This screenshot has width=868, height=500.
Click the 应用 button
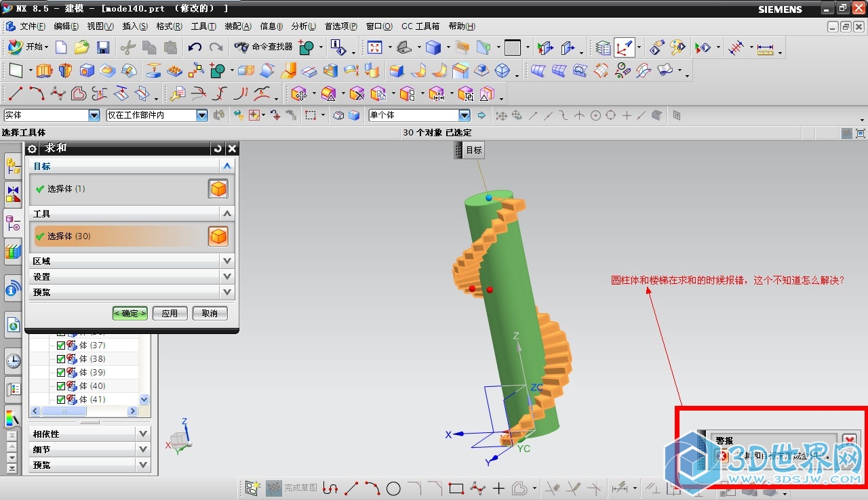170,314
